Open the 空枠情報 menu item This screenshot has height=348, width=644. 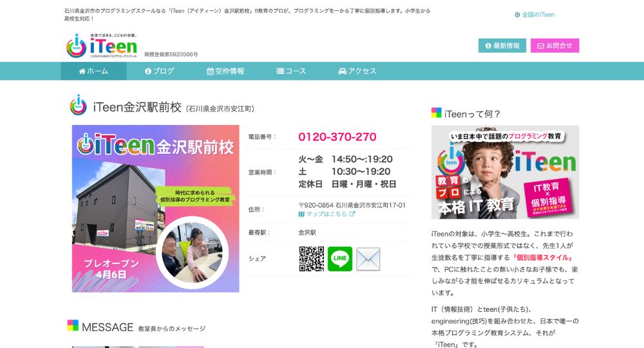coord(225,71)
